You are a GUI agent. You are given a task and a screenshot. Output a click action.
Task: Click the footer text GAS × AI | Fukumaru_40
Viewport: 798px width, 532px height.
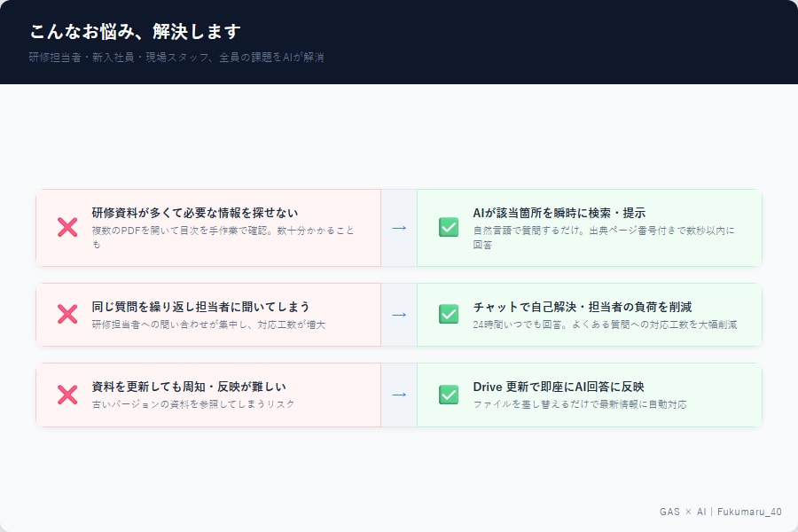[721, 512]
